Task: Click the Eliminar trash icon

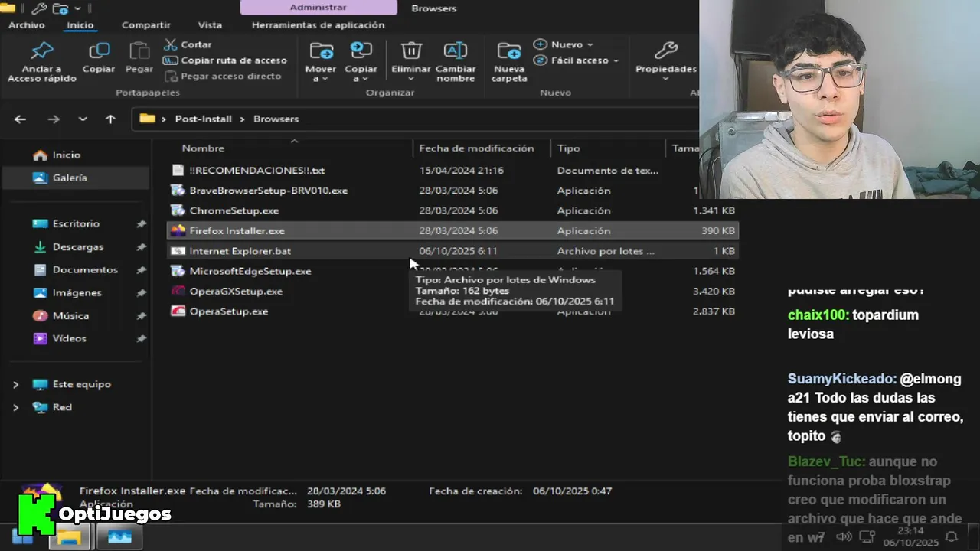Action: pyautogui.click(x=411, y=51)
